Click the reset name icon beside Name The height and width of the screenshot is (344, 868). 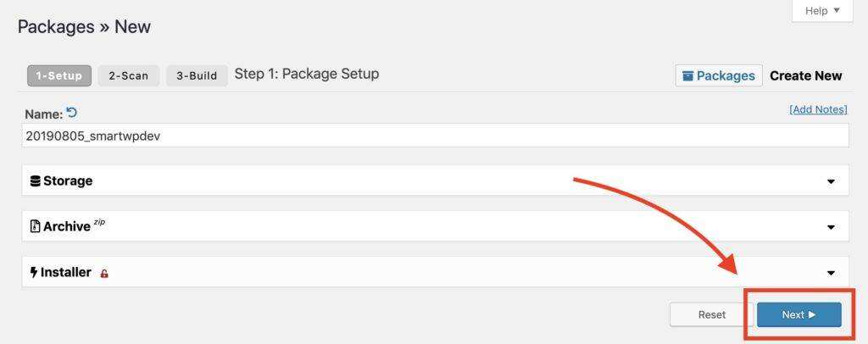point(72,113)
